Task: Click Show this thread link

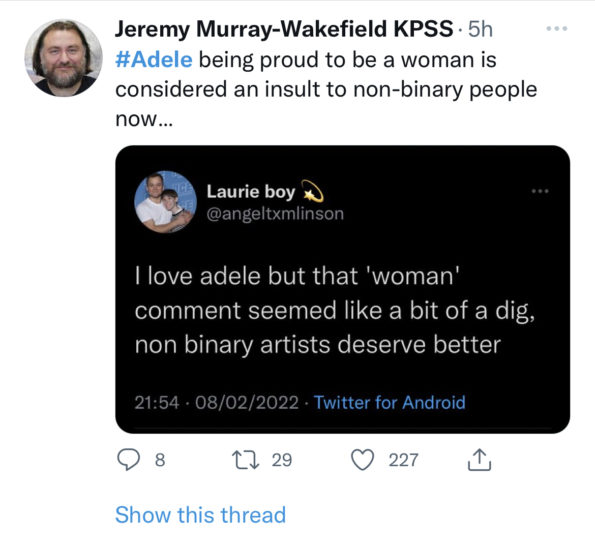Action: [x=200, y=515]
